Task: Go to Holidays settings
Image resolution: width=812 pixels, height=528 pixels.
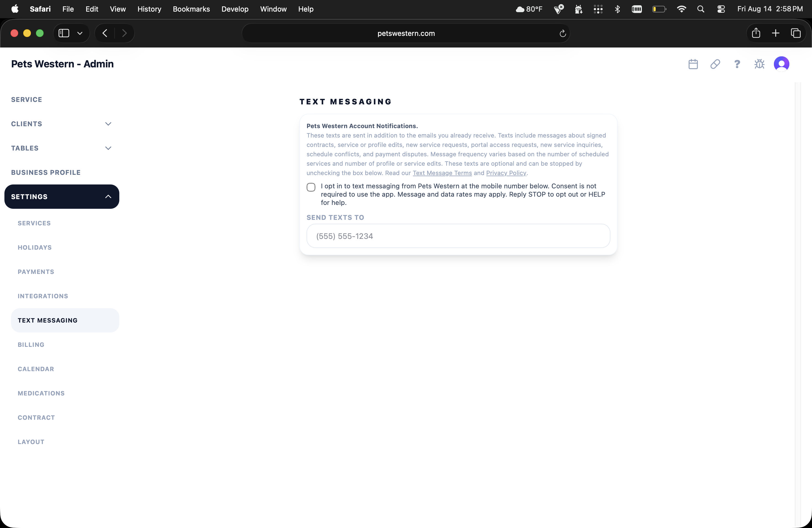Action: pos(35,247)
